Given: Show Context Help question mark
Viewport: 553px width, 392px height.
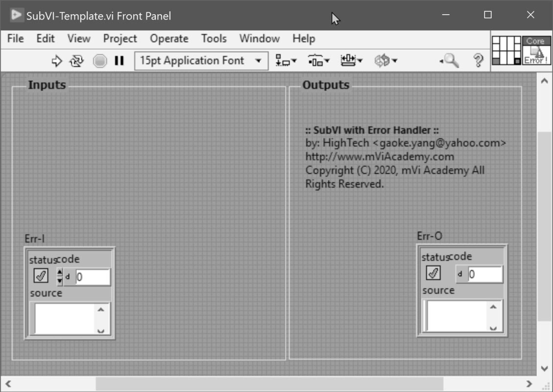Looking at the screenshot, I should 478,61.
